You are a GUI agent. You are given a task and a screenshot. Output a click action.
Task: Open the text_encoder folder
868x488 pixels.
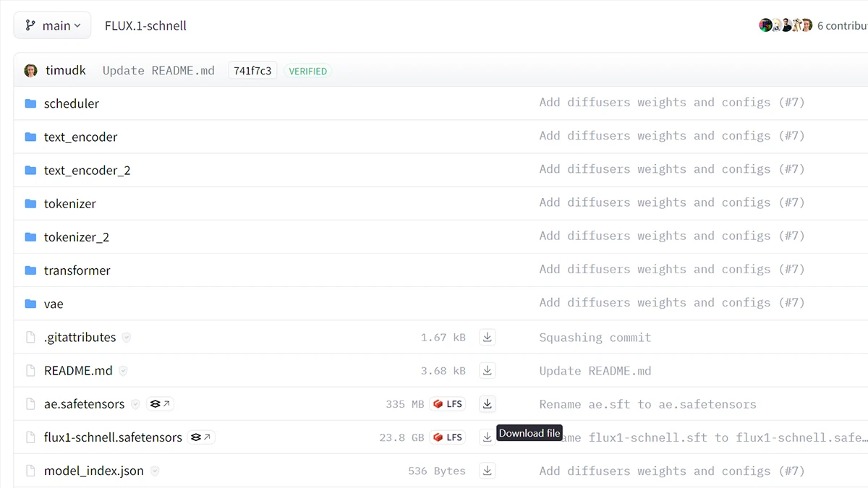click(80, 137)
